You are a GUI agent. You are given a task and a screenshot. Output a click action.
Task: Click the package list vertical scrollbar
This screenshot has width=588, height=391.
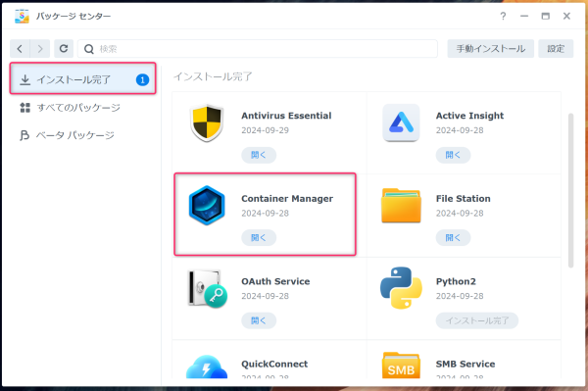coord(570,190)
